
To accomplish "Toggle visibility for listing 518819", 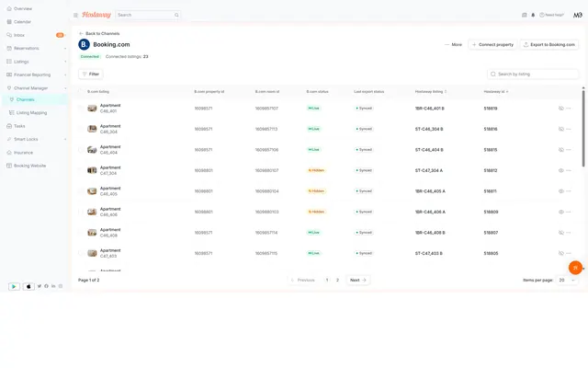I will [561, 109].
